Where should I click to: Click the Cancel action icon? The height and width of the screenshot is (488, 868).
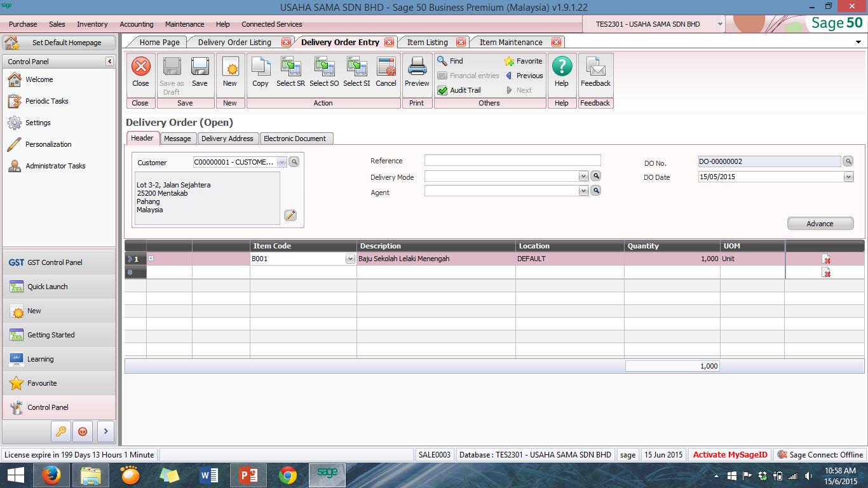(386, 66)
